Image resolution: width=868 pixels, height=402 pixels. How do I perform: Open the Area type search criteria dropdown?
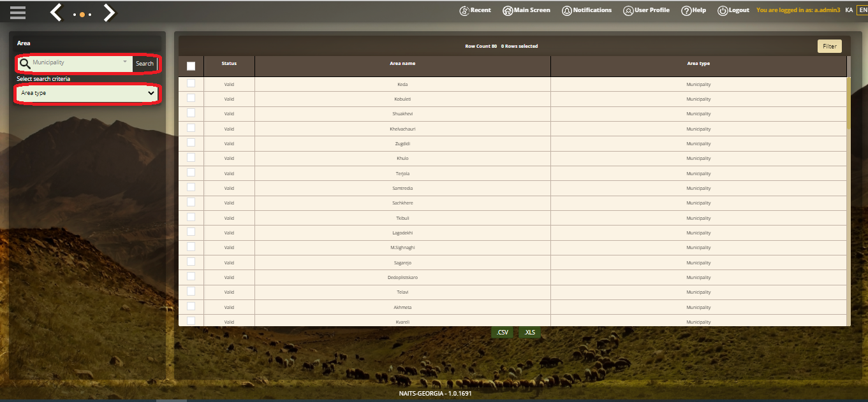[x=88, y=93]
